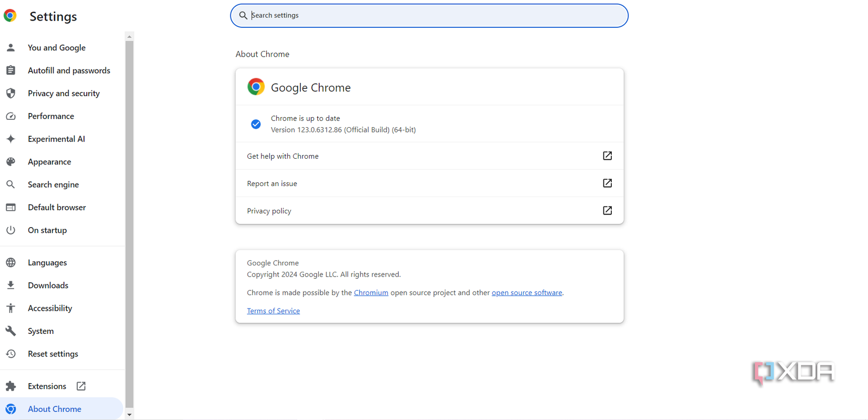Image resolution: width=868 pixels, height=420 pixels.
Task: Click Report an issue launch icon
Action: 607,183
